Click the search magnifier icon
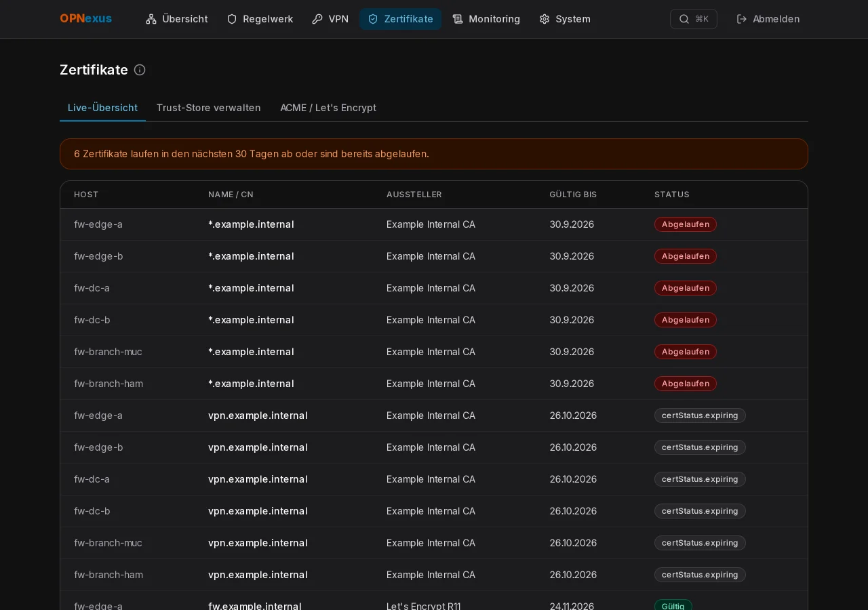 (684, 19)
